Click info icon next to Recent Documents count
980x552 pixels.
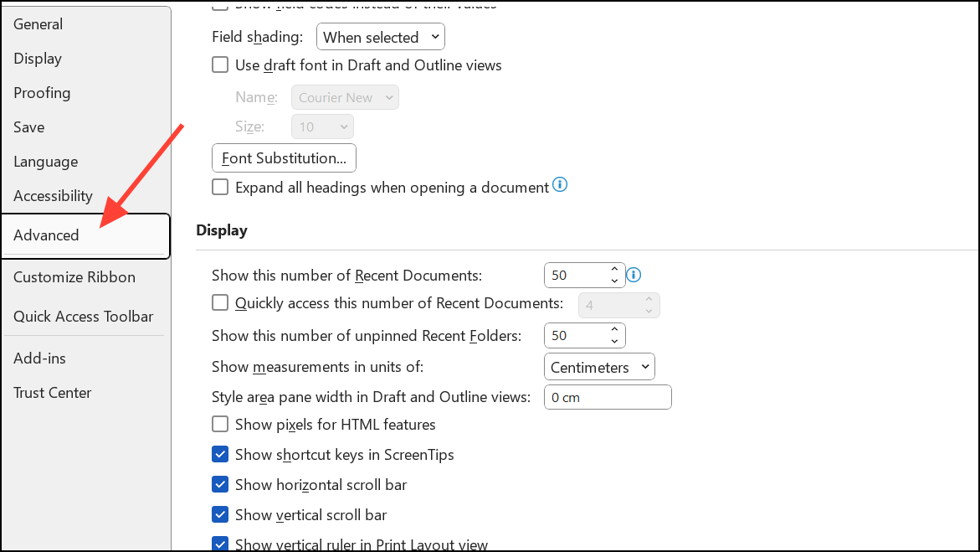[x=634, y=275]
